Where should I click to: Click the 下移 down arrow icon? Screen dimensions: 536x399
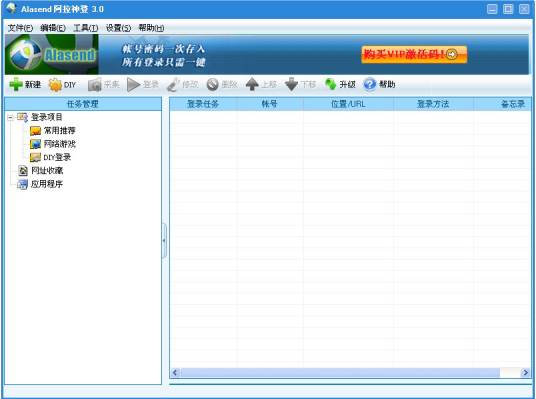(x=291, y=84)
